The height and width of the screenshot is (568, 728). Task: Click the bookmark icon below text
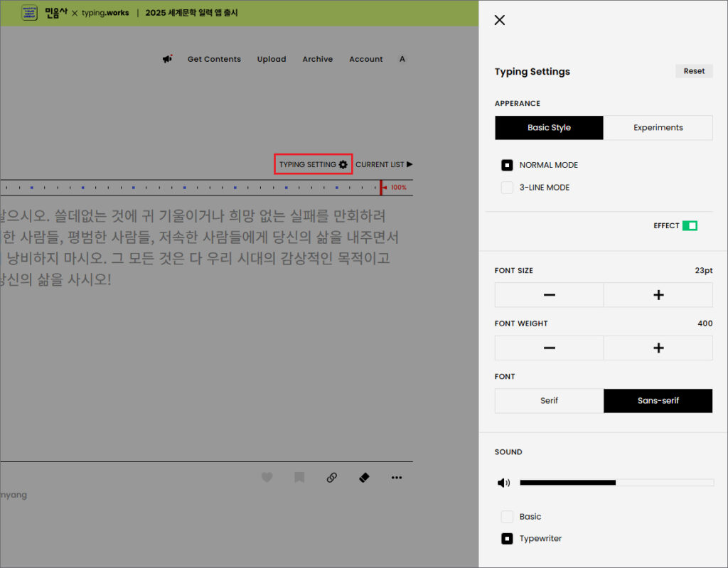(x=299, y=478)
